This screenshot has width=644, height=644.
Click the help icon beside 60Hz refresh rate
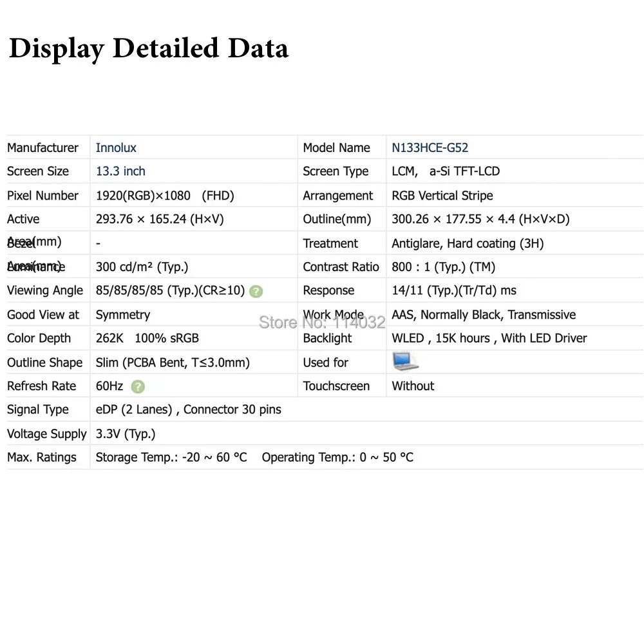point(138,386)
